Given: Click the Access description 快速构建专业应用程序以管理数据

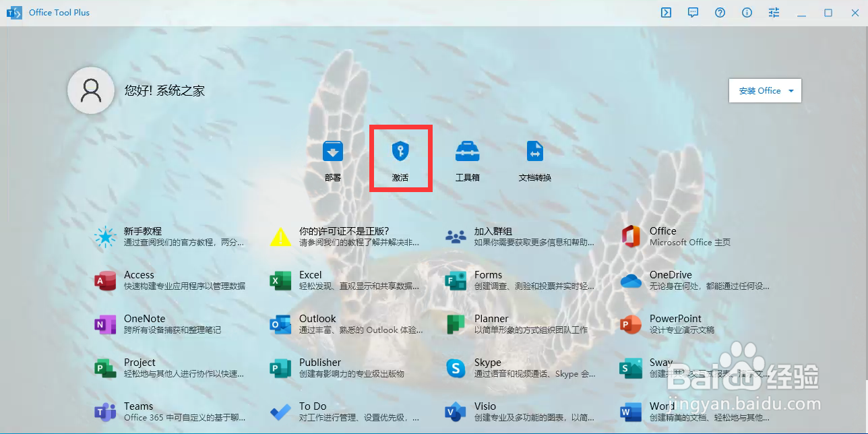Looking at the screenshot, I should pyautogui.click(x=185, y=286).
